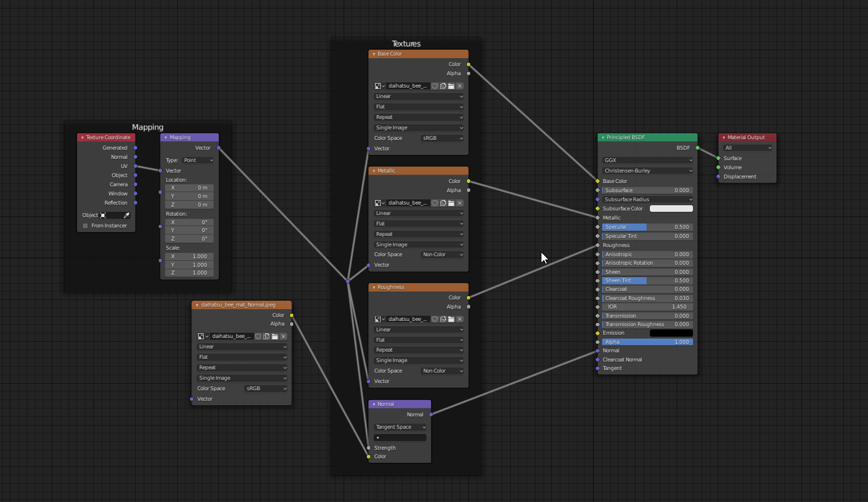Collapse the Material Output node

tap(724, 137)
